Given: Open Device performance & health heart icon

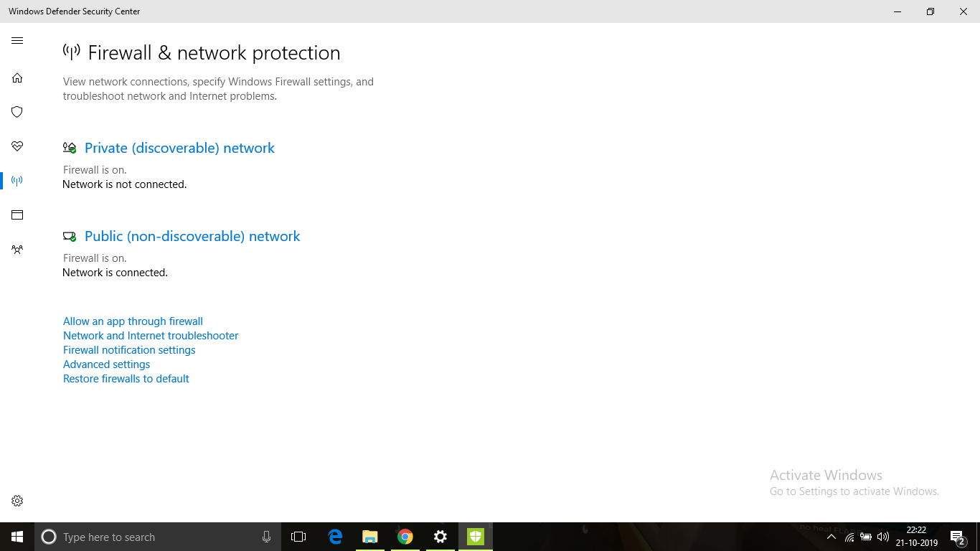Looking at the screenshot, I should pyautogui.click(x=17, y=146).
